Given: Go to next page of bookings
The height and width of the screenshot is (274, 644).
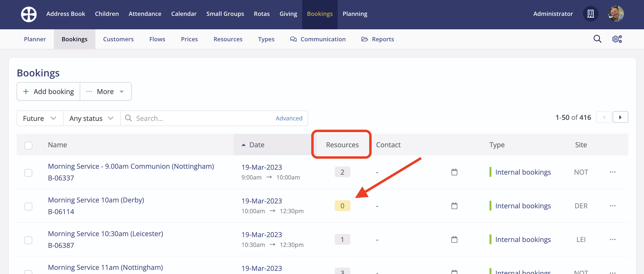Looking at the screenshot, I should (620, 117).
